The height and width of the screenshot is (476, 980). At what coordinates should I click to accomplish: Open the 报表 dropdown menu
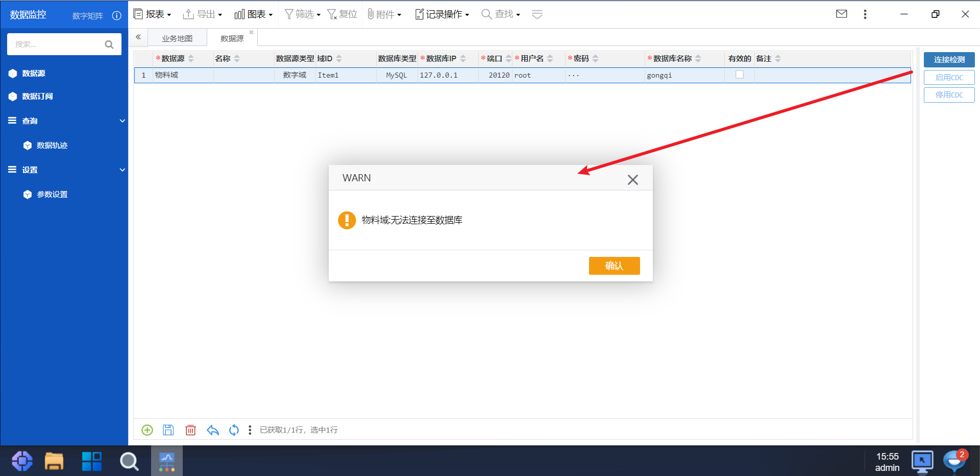[152, 14]
